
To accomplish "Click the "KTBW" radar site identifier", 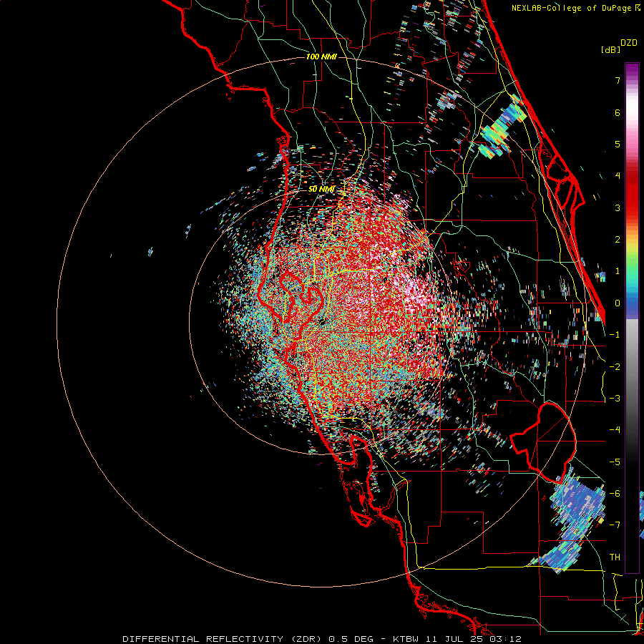I will pos(406,639).
